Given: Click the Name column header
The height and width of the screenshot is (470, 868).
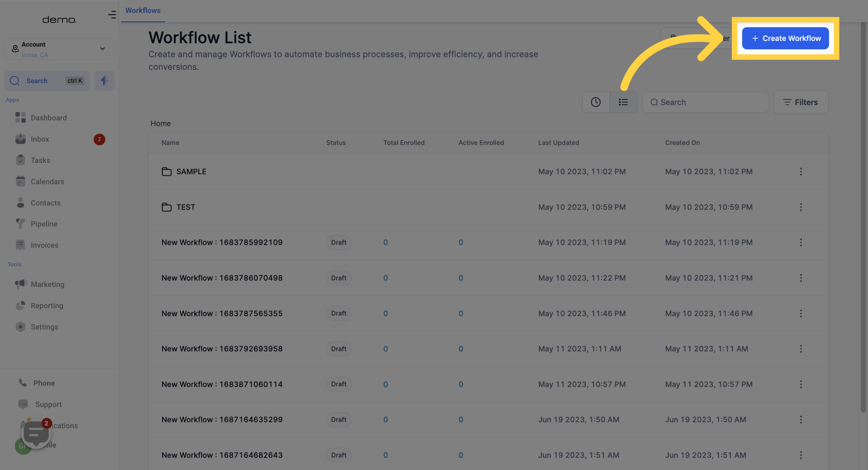Looking at the screenshot, I should pyautogui.click(x=170, y=142).
